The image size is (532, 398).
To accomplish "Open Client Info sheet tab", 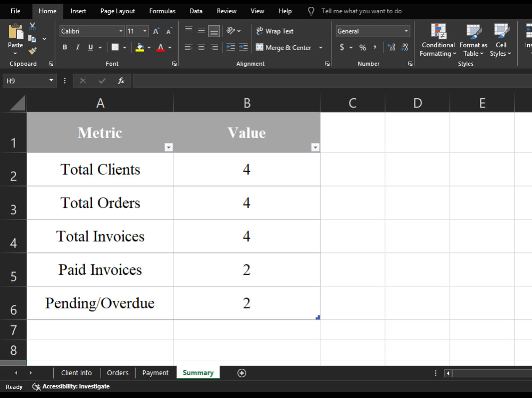I will coord(76,372).
